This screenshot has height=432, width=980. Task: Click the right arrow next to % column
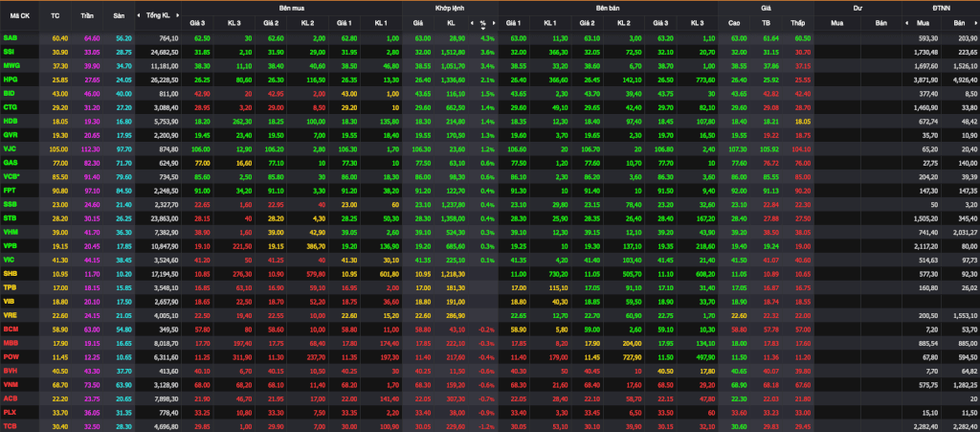[x=494, y=22]
